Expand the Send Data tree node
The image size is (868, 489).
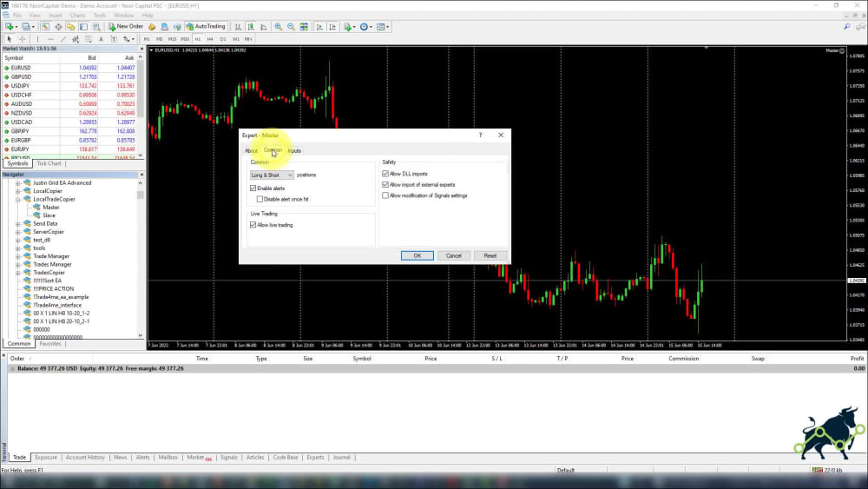(x=17, y=224)
